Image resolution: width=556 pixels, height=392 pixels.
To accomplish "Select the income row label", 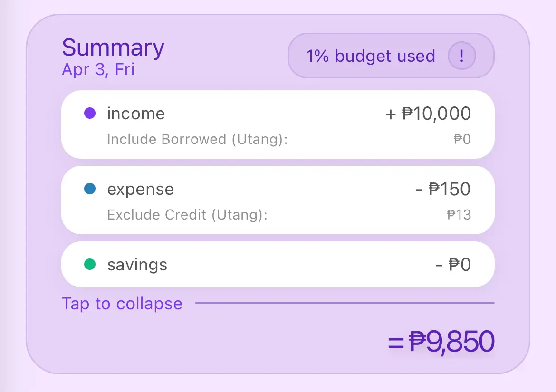I will click(x=136, y=114).
